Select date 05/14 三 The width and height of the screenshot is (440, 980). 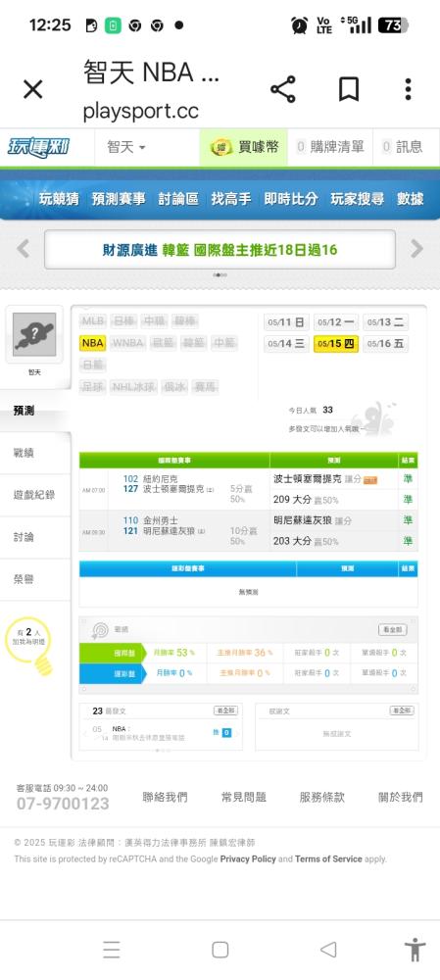point(286,344)
